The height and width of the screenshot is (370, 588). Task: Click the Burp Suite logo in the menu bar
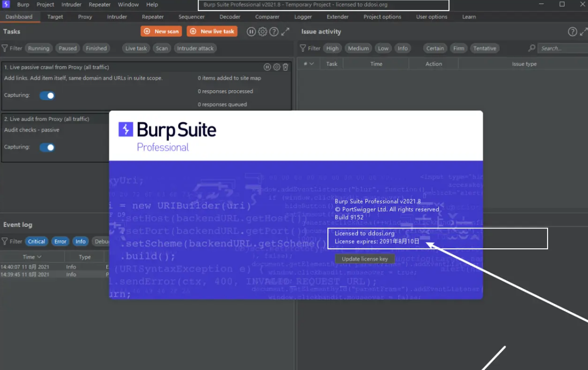point(6,4)
